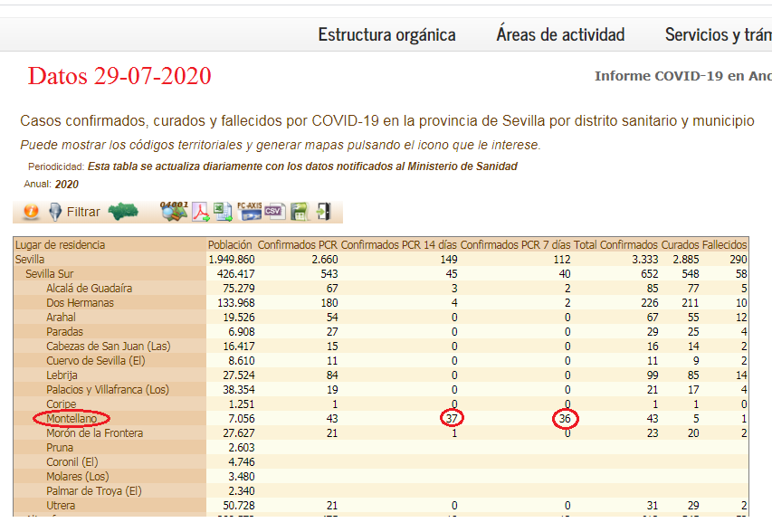Click the green spreadsheet save icon

[x=300, y=212]
